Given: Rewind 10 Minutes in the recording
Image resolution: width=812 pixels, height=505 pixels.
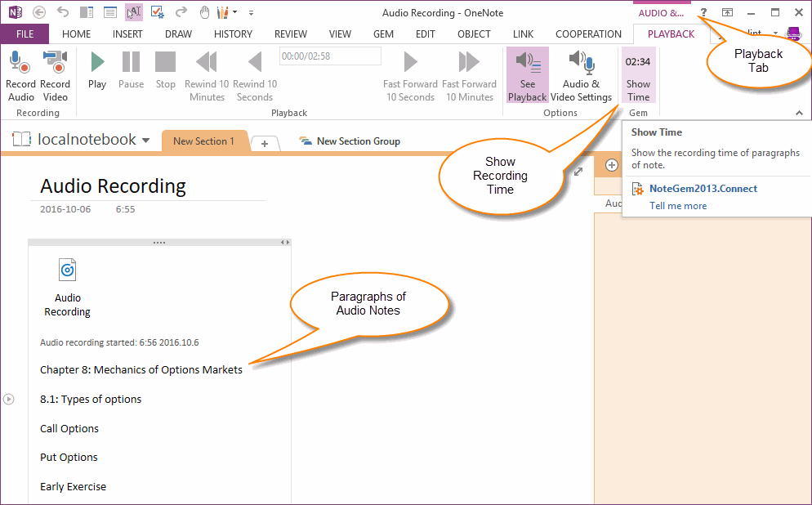Looking at the screenshot, I should [207, 76].
